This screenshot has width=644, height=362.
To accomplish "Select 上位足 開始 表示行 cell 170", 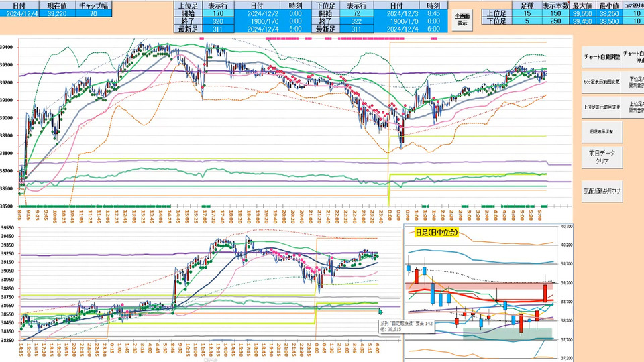I will point(218,13).
